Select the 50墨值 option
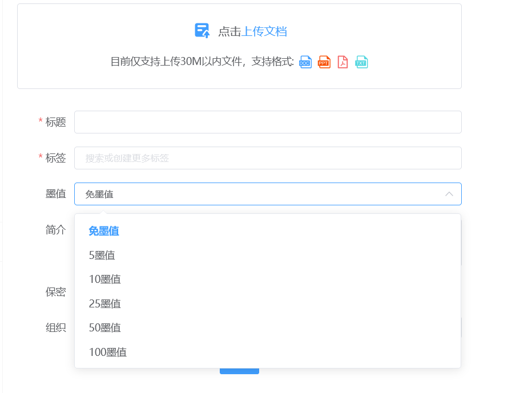Image resolution: width=532 pixels, height=393 pixels. click(268, 327)
